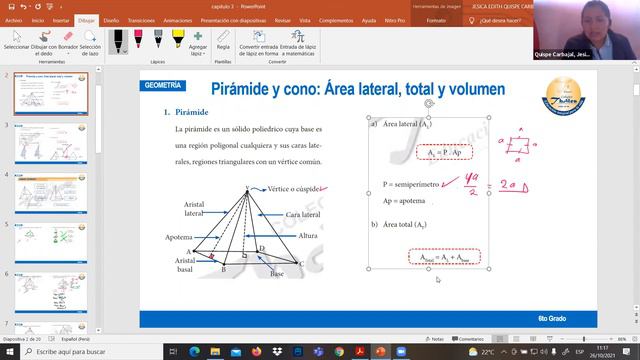Select slide 3 thumbnail

[51, 144]
